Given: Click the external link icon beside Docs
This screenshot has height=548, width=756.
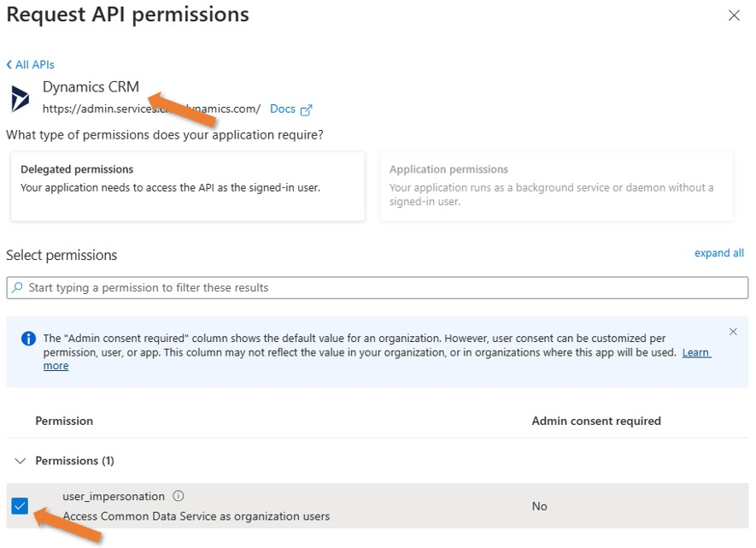Looking at the screenshot, I should (x=307, y=109).
